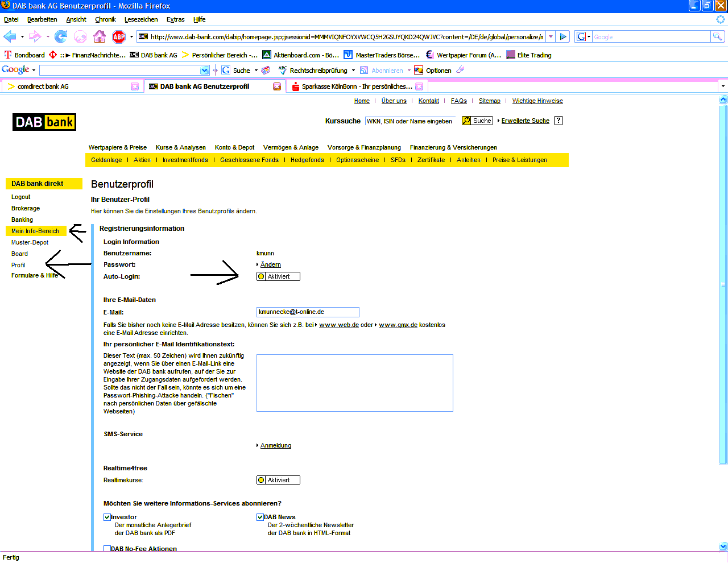Open the MasterTraders Börse bookmark
The image size is (728, 563).
pyautogui.click(x=382, y=55)
